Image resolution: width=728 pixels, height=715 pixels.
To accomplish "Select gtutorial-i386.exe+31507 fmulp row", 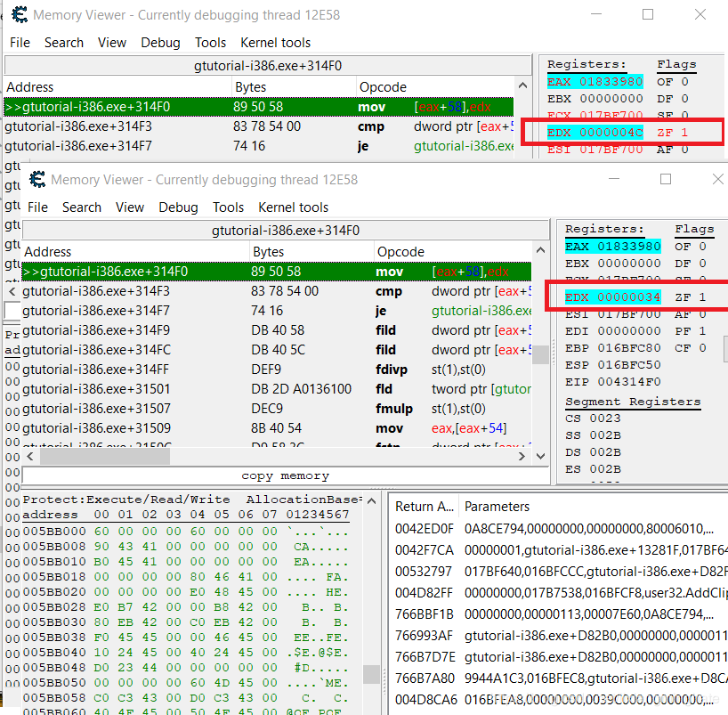I will point(277,409).
